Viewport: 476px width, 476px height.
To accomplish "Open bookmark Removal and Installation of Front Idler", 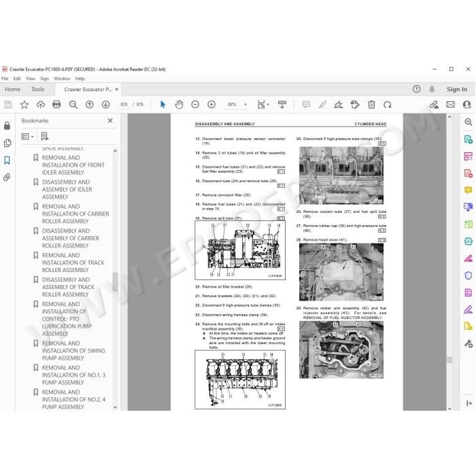I will click(73, 165).
